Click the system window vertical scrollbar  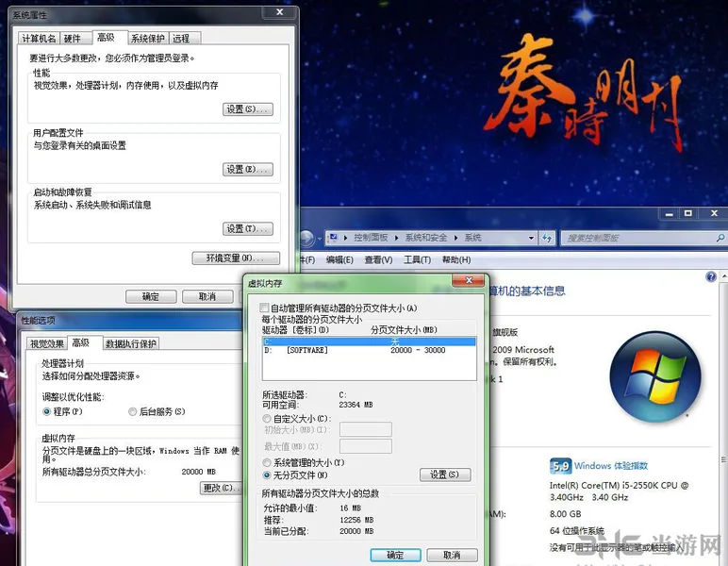tap(723, 418)
